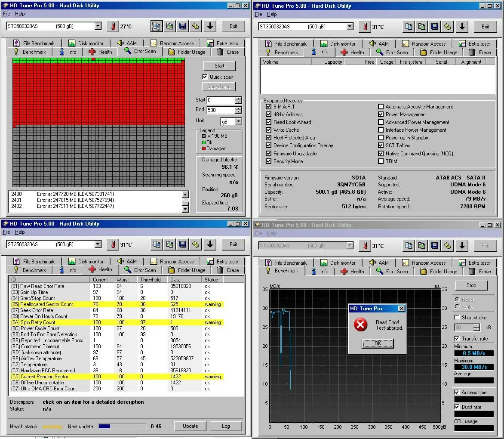Click copy text icon in Benchmark window toolbar

coord(409,246)
